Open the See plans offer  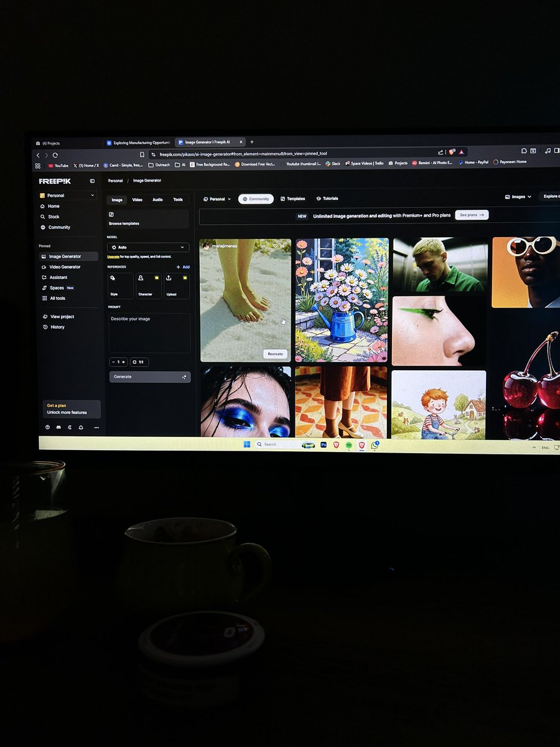pos(472,215)
